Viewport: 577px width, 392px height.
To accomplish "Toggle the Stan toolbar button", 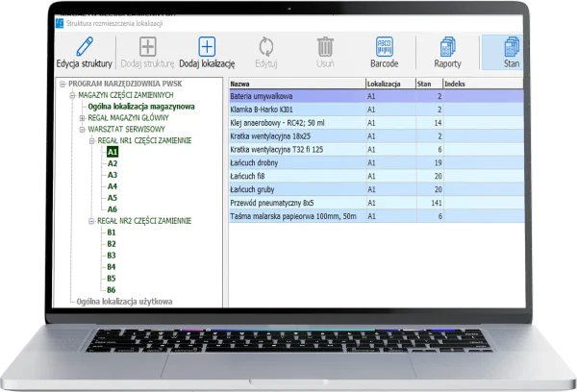I will pyautogui.click(x=503, y=52).
